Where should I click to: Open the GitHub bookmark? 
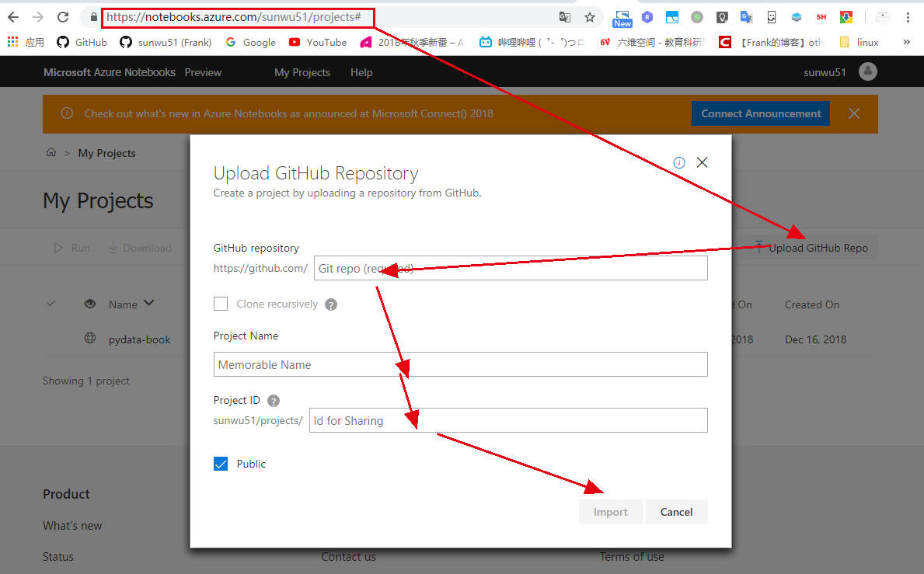tap(82, 42)
